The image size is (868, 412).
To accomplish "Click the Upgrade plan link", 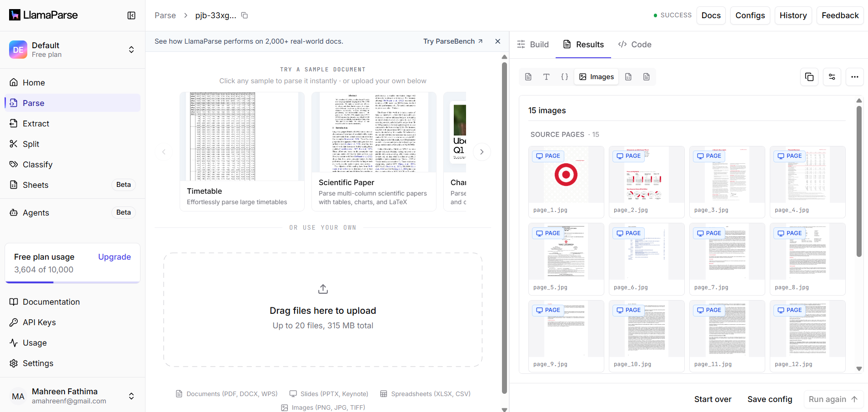I will [x=115, y=257].
